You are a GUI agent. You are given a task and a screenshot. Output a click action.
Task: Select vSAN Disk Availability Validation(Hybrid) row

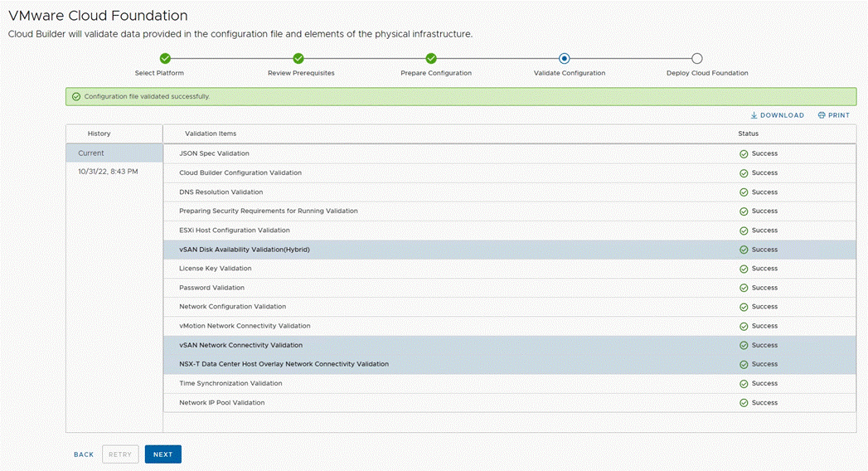pos(510,250)
